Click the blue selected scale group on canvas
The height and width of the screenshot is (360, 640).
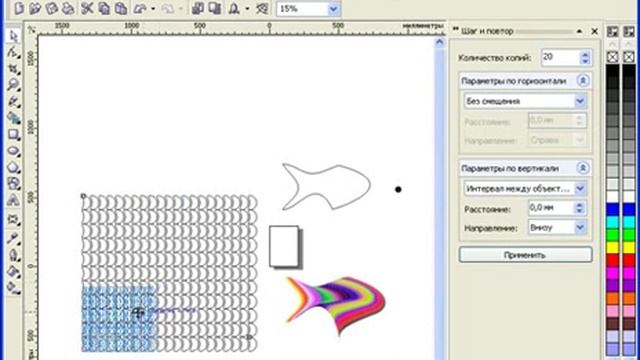coord(119,318)
